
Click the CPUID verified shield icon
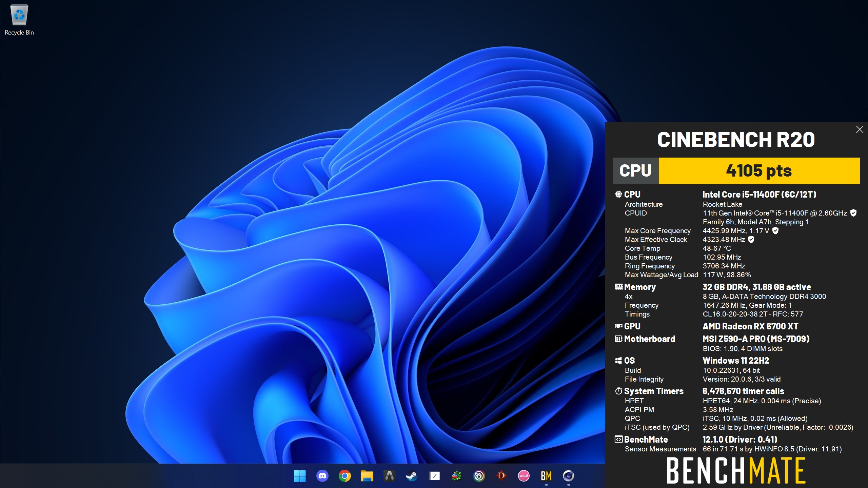pyautogui.click(x=853, y=213)
